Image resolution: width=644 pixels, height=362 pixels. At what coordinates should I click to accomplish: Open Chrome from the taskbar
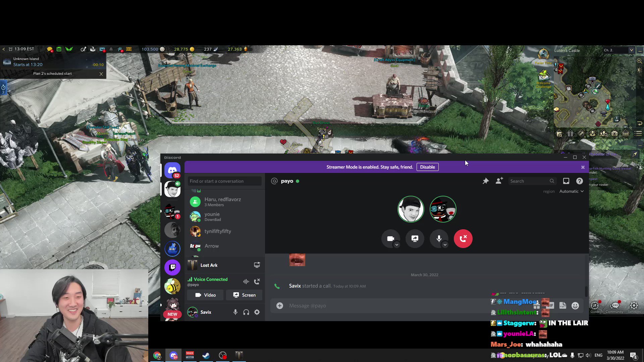[157, 355]
